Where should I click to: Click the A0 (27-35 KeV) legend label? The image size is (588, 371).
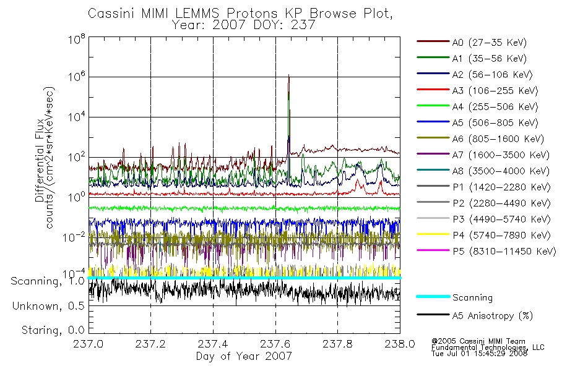pos(489,43)
